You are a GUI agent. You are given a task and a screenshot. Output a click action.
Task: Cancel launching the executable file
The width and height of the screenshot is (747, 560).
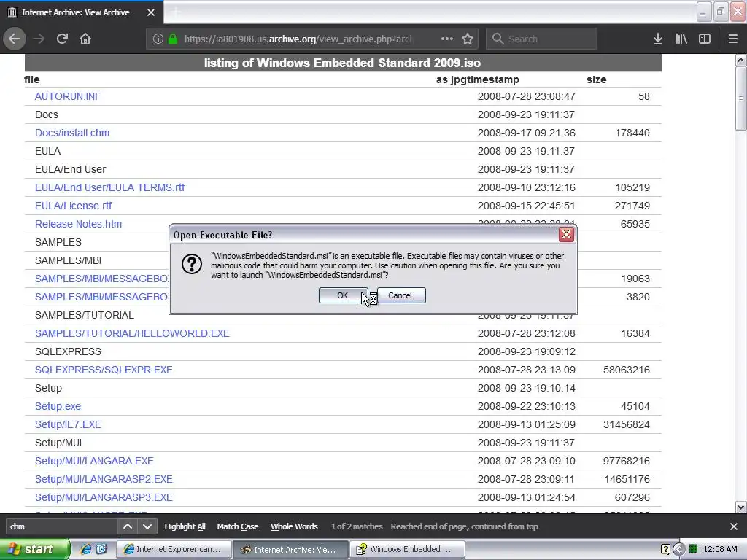click(x=400, y=295)
